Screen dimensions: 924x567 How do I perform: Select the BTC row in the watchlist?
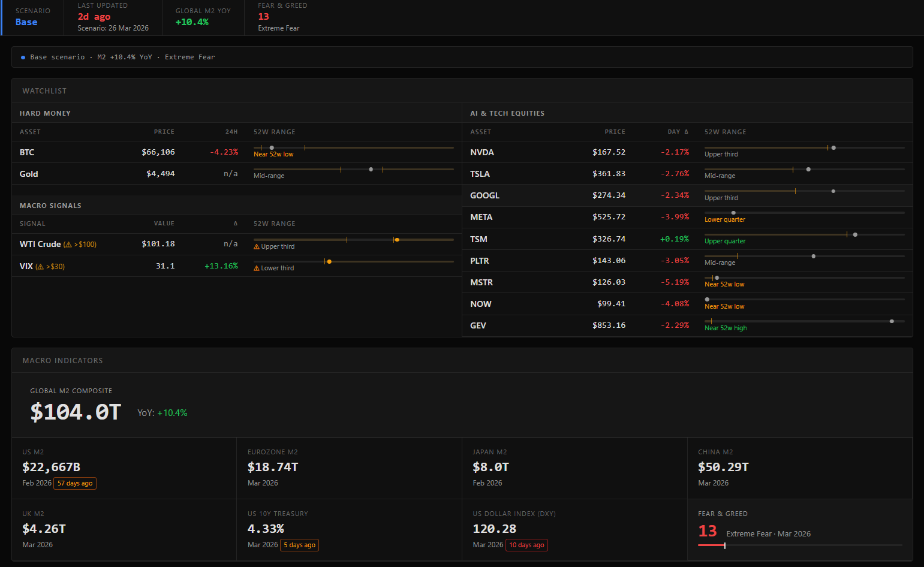click(x=27, y=152)
